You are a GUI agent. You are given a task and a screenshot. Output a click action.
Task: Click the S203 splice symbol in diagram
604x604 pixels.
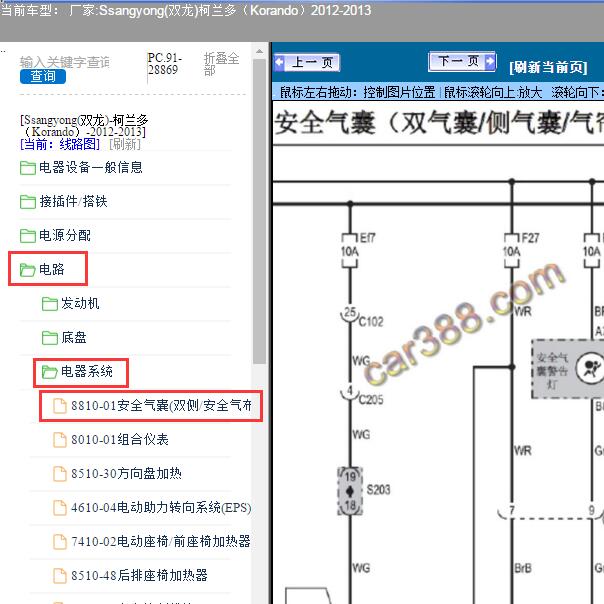[350, 492]
